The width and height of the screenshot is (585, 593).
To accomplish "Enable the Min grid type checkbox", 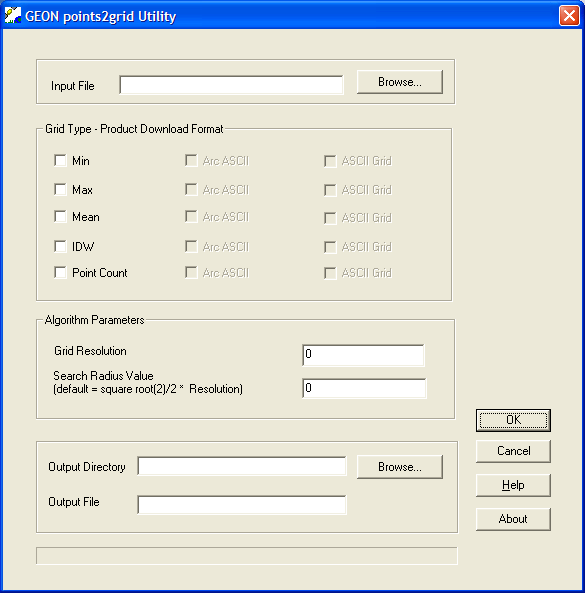I will click(x=61, y=160).
